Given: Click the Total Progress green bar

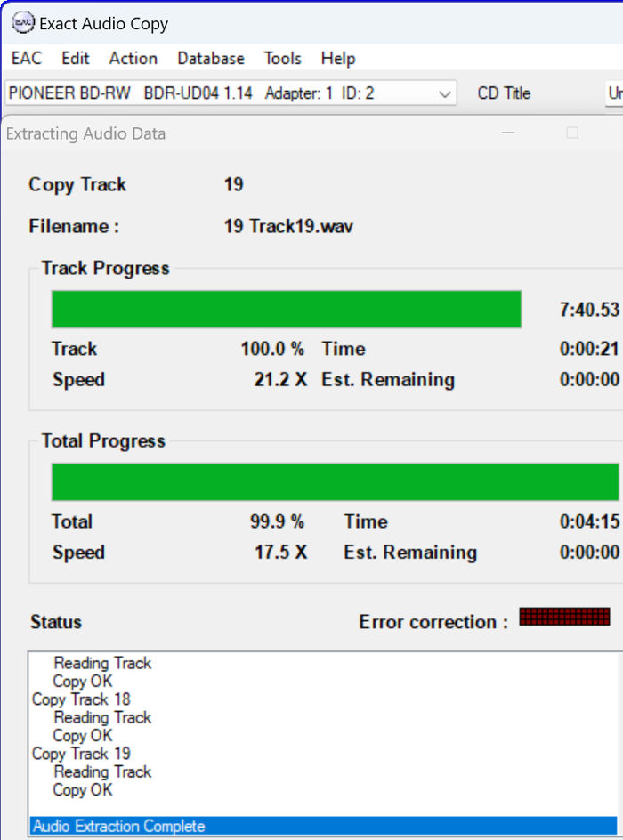Looking at the screenshot, I should point(336,482).
